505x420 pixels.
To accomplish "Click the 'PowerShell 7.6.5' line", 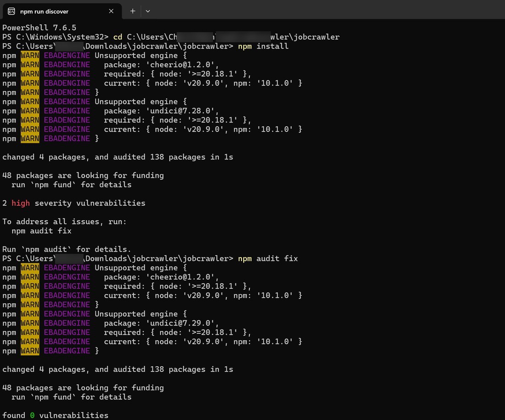I will tap(39, 28).
